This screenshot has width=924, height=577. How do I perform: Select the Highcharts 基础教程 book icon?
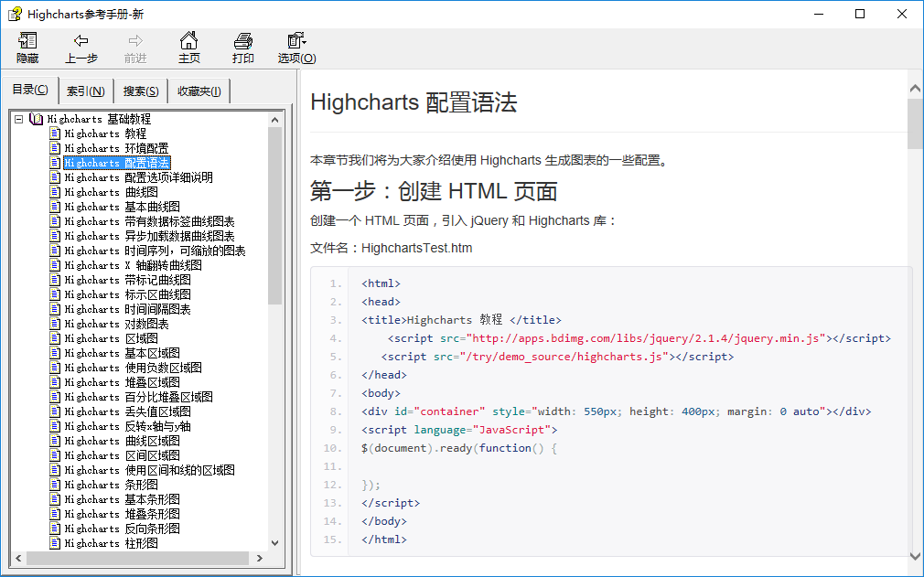pos(36,119)
